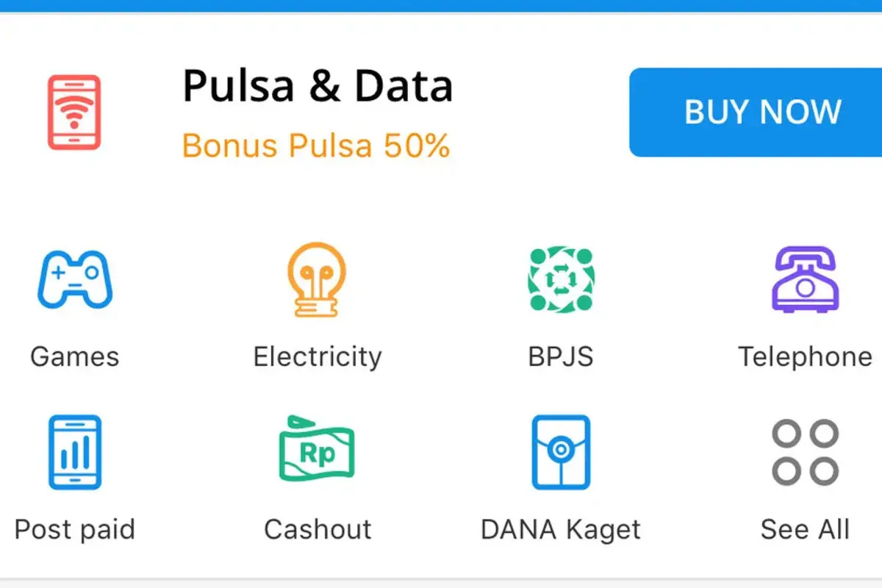Tap the purple Telephone icon

(806, 279)
